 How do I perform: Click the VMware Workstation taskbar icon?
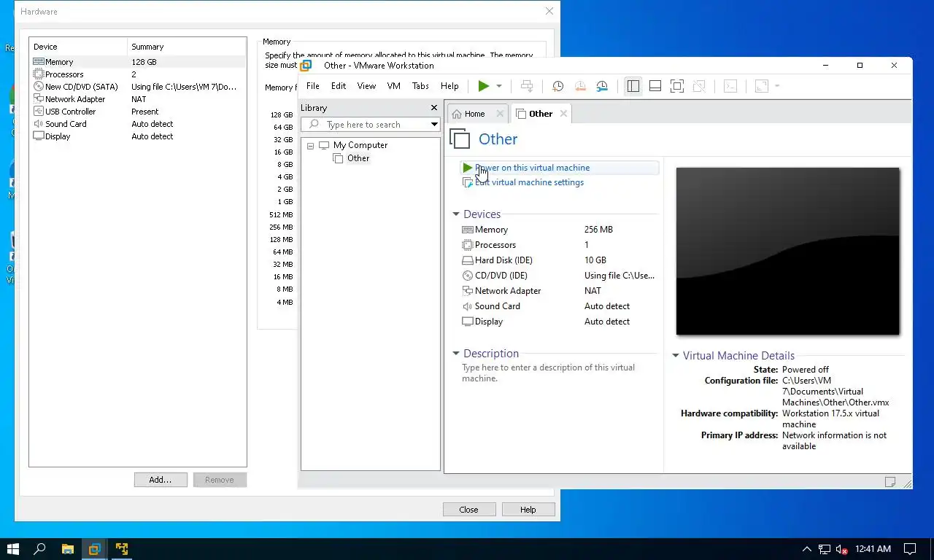click(x=94, y=549)
